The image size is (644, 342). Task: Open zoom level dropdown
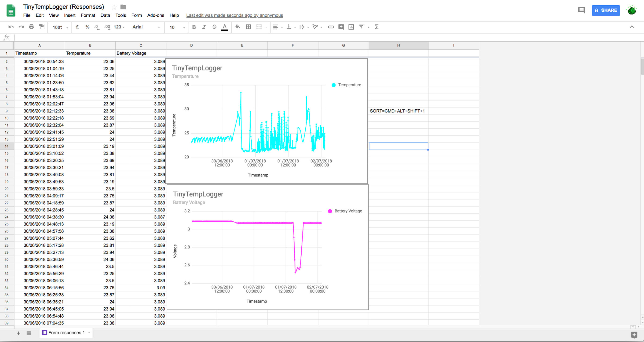pos(60,27)
